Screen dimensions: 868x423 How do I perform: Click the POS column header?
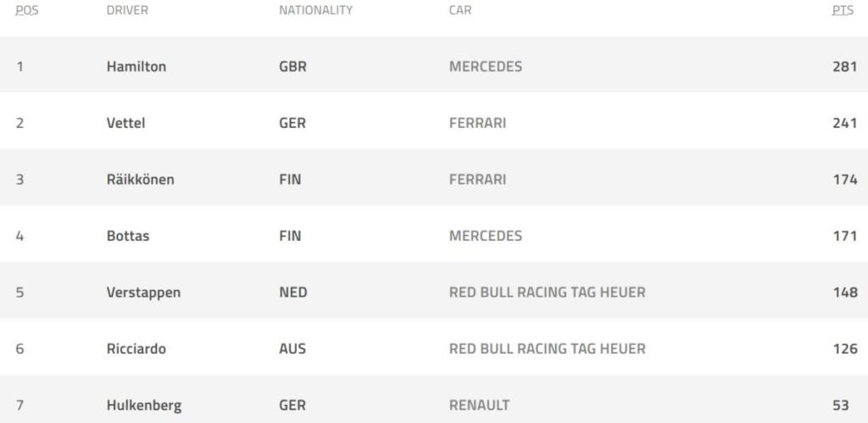pyautogui.click(x=25, y=11)
